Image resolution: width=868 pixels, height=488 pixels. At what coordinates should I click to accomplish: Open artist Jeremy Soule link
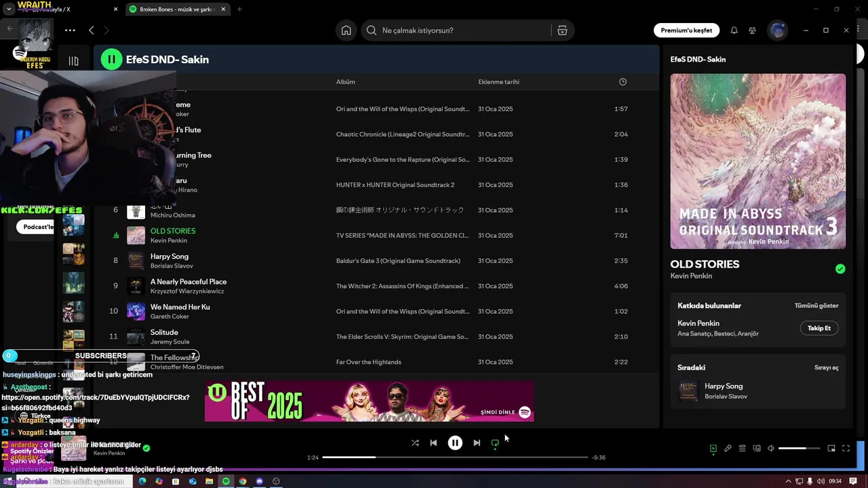pyautogui.click(x=170, y=342)
